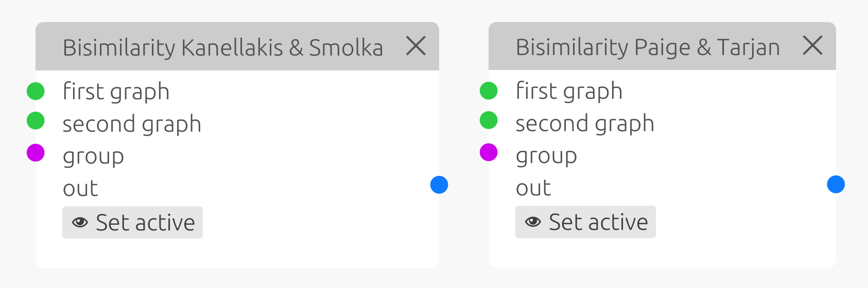The image size is (868, 288).
Task: Click "group" label in Paige & Tarjan node
Action: click(546, 156)
